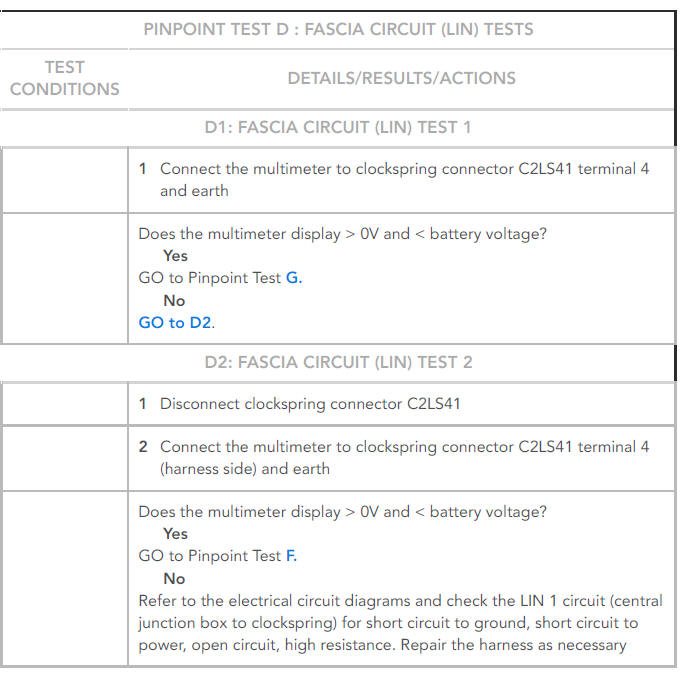Follow the 'GO to D2' link

tap(176, 323)
